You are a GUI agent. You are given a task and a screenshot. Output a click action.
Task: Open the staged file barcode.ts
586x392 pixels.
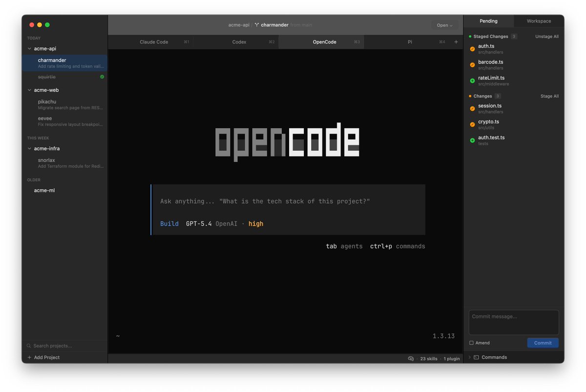[514, 65]
